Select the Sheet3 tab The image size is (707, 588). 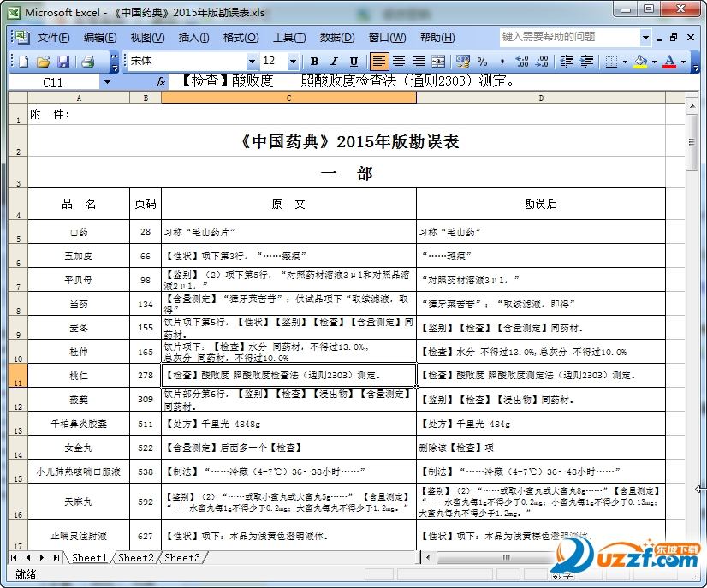182,557
